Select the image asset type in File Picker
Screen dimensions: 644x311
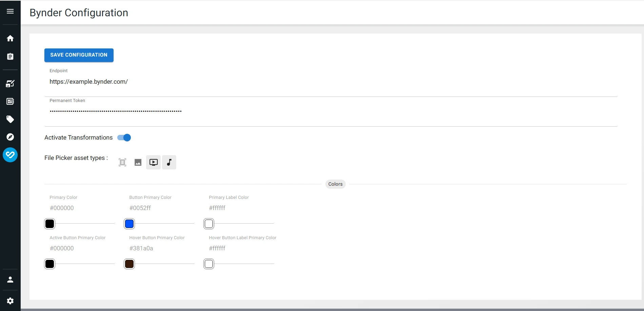(138, 162)
